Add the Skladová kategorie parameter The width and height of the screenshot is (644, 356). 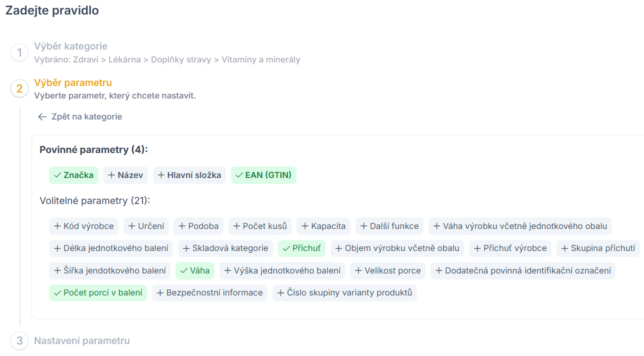coord(225,248)
